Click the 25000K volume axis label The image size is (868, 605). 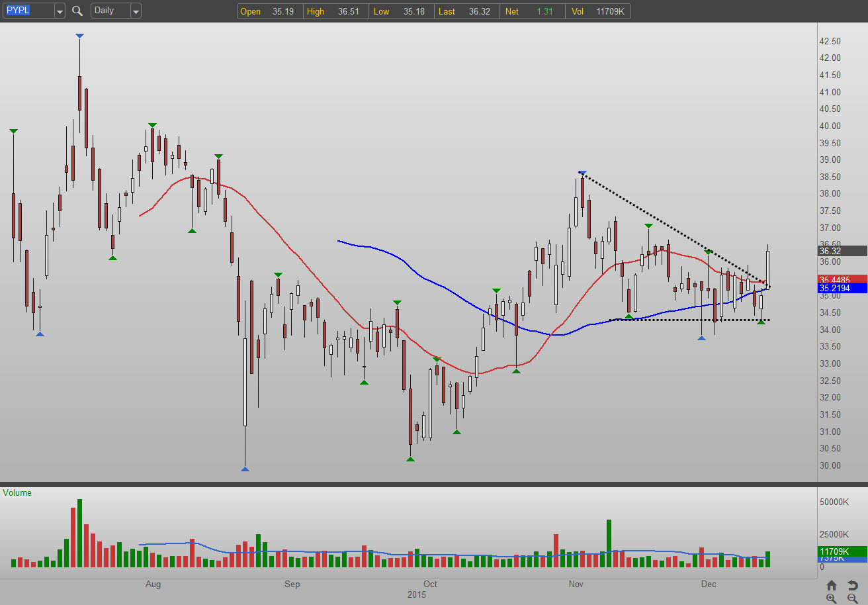[834, 535]
